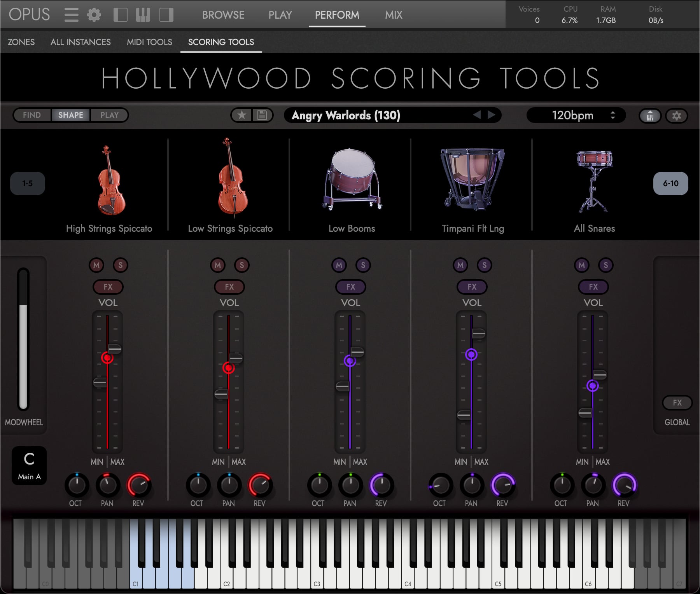Click the High Strings Spiccato volume fader handle
Viewport: 700px width, 594px height.
(107, 358)
